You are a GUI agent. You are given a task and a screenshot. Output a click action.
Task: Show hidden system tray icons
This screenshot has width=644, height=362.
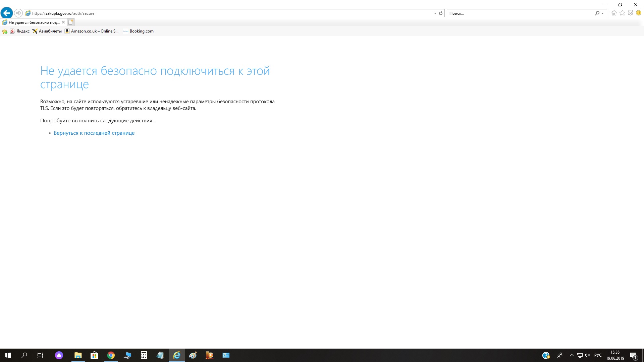[572, 355]
